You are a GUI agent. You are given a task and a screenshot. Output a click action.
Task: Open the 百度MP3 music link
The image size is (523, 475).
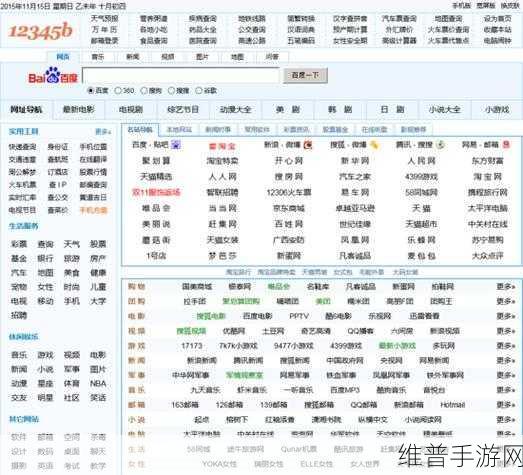[345, 390]
